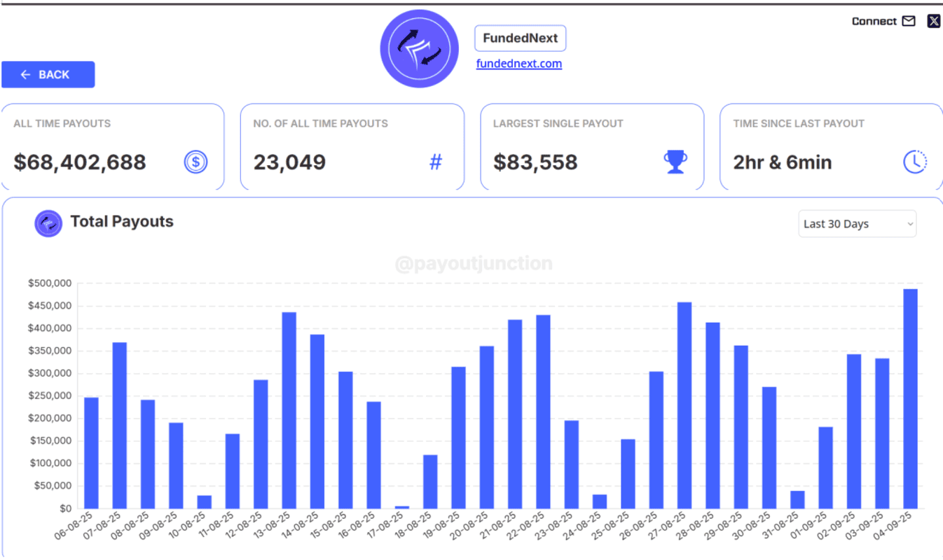Click the $250,000 y-axis label
This screenshot has width=943, height=560.
tap(50, 395)
